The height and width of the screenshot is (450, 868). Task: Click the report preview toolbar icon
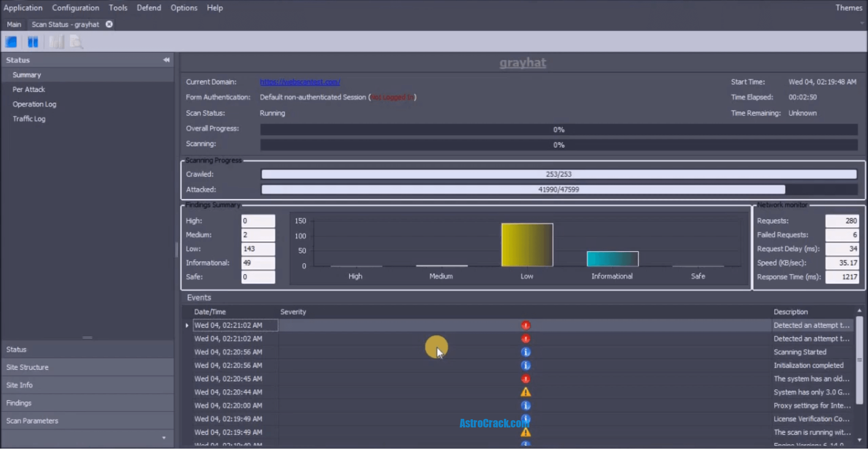(75, 42)
